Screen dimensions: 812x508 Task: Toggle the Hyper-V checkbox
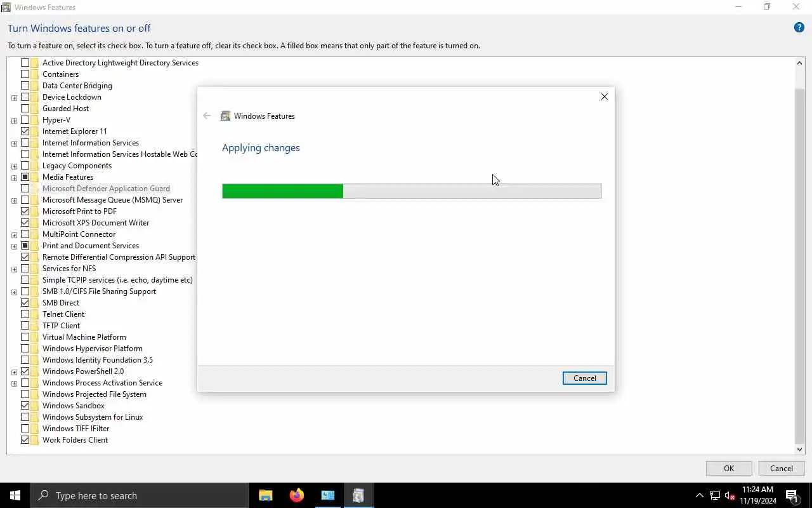pyautogui.click(x=25, y=120)
